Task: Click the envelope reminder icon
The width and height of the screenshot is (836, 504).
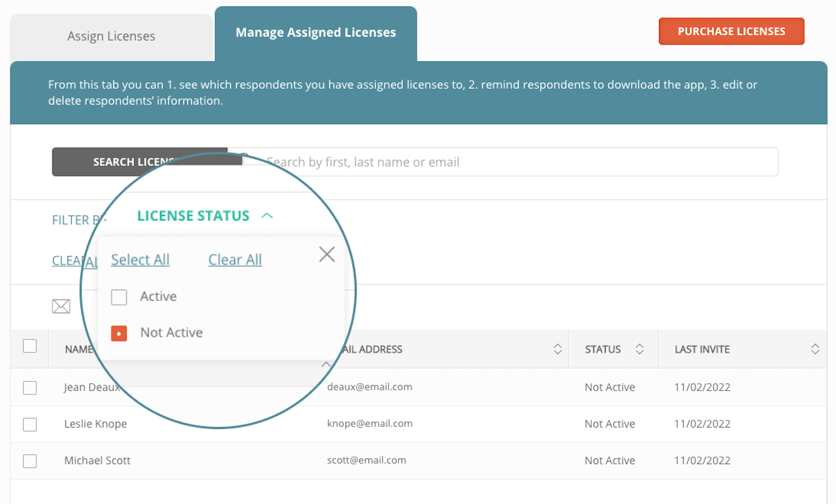Action: tap(61, 306)
